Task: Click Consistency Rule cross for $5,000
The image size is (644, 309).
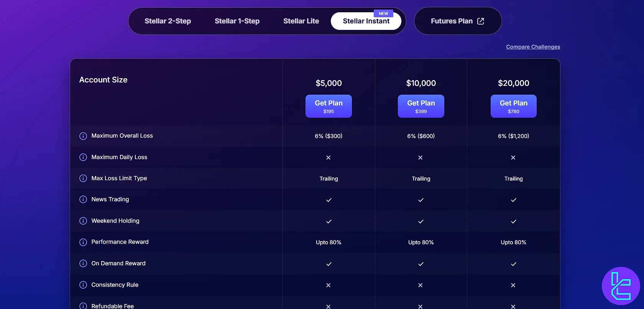Action: [329, 285]
